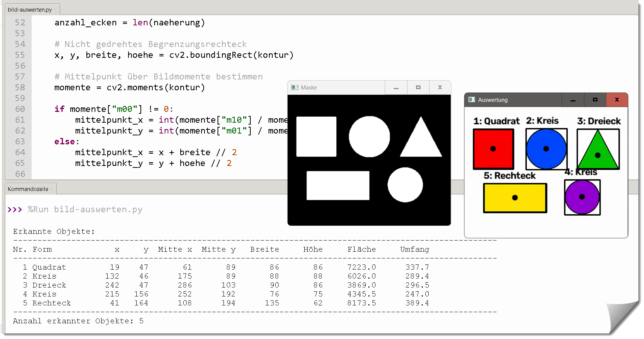
Task: Click the '%Run bild-auswerten.py' shell command
Action: (85, 210)
